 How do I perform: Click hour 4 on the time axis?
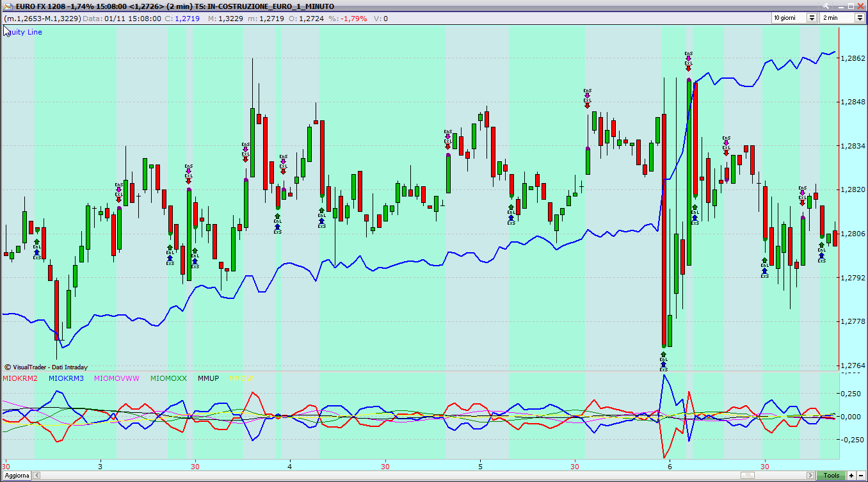coord(289,466)
